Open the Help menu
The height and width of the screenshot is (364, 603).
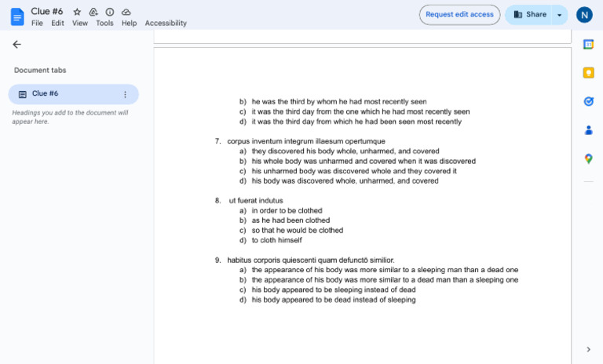[130, 23]
